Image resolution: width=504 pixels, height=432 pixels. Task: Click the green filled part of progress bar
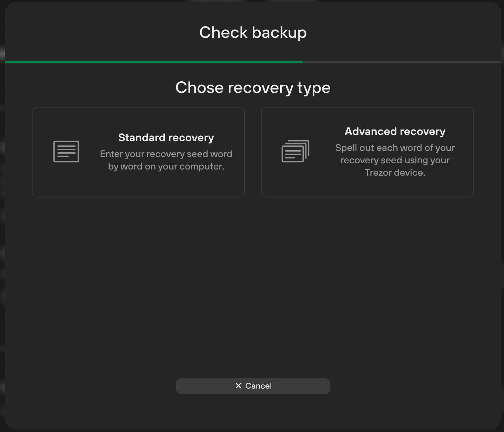154,62
